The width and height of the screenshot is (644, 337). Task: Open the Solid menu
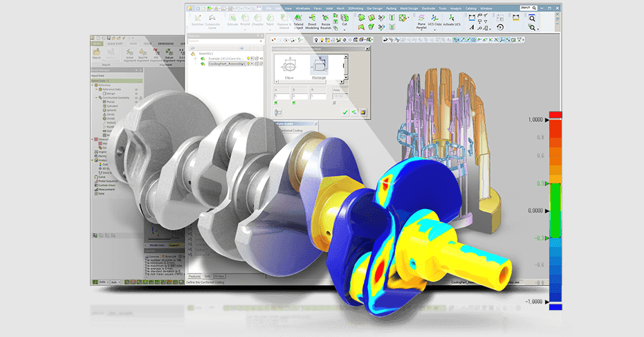(x=329, y=8)
